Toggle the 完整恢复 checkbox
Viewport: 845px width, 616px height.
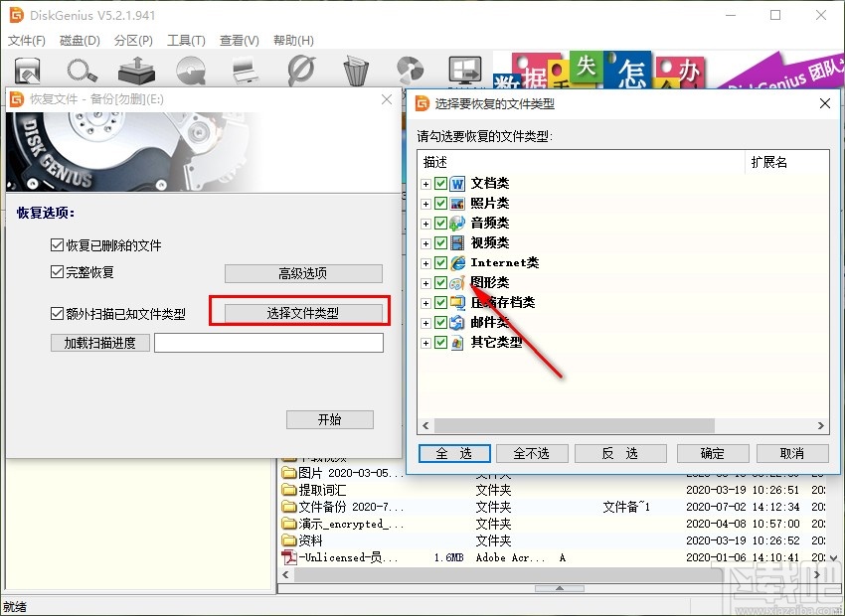click(57, 272)
